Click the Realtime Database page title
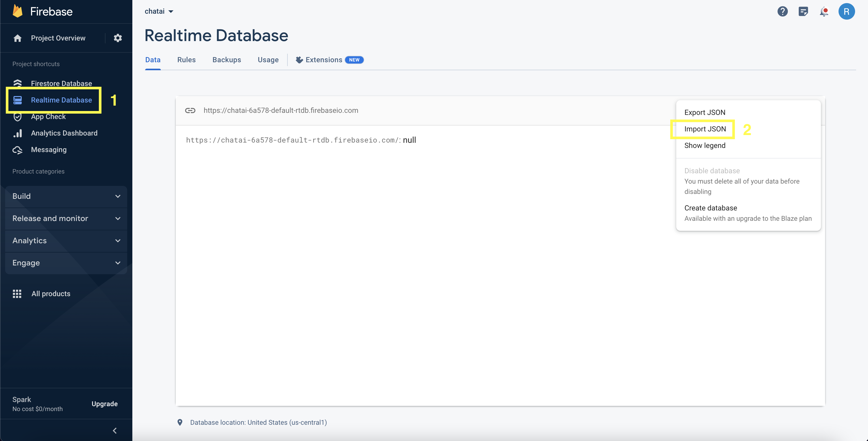 click(216, 36)
